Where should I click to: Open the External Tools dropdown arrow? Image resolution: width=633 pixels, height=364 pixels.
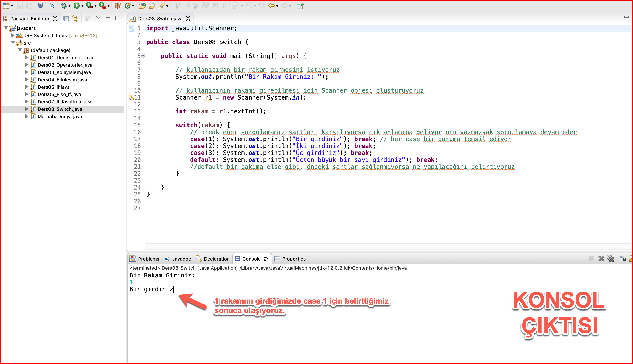point(108,6)
